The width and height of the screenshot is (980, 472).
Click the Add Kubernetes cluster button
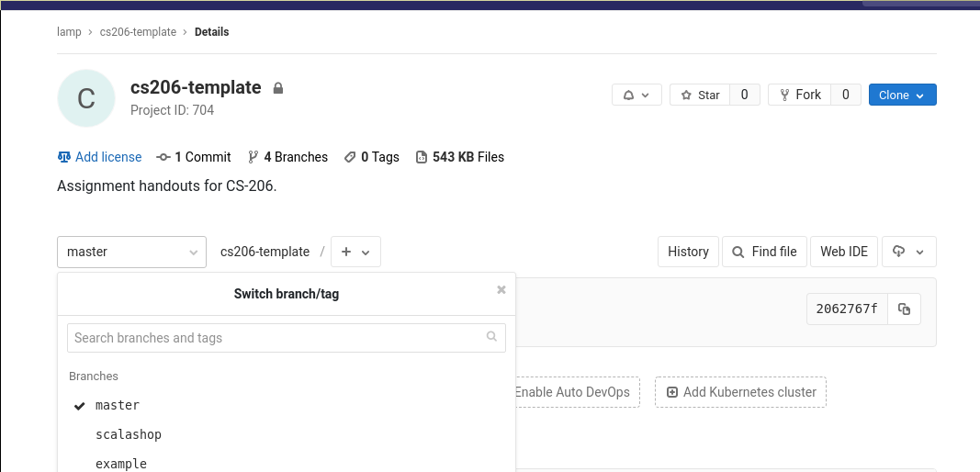coord(740,392)
